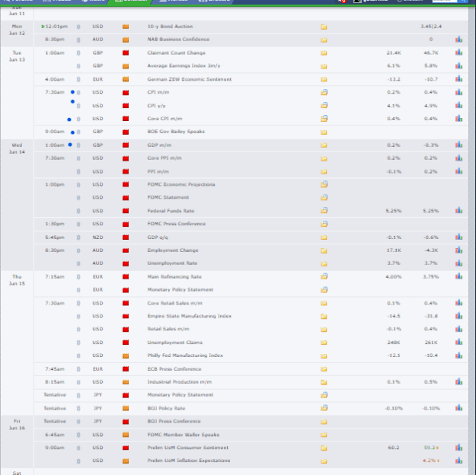Expand detail folder for FOMC Press Conference
Screen dimensions: 476x475
coord(324,224)
